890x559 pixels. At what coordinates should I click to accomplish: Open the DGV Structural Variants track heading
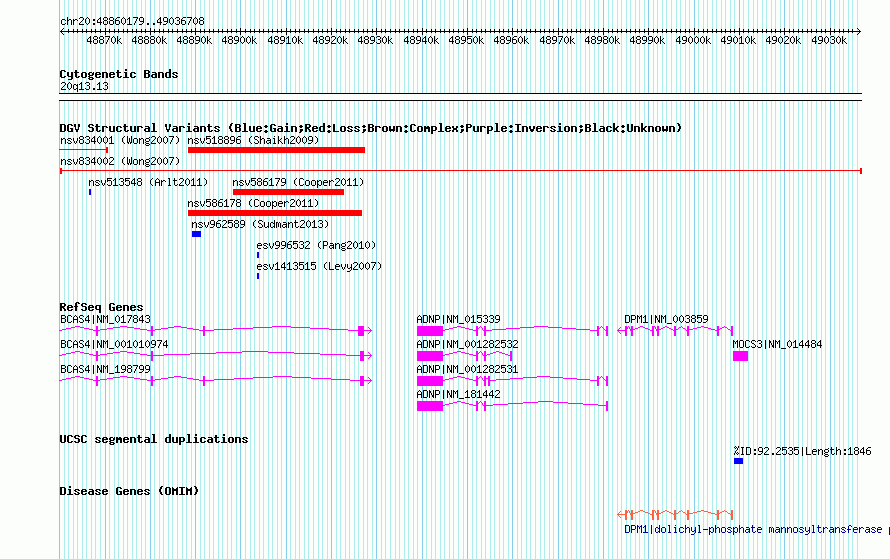[370, 128]
